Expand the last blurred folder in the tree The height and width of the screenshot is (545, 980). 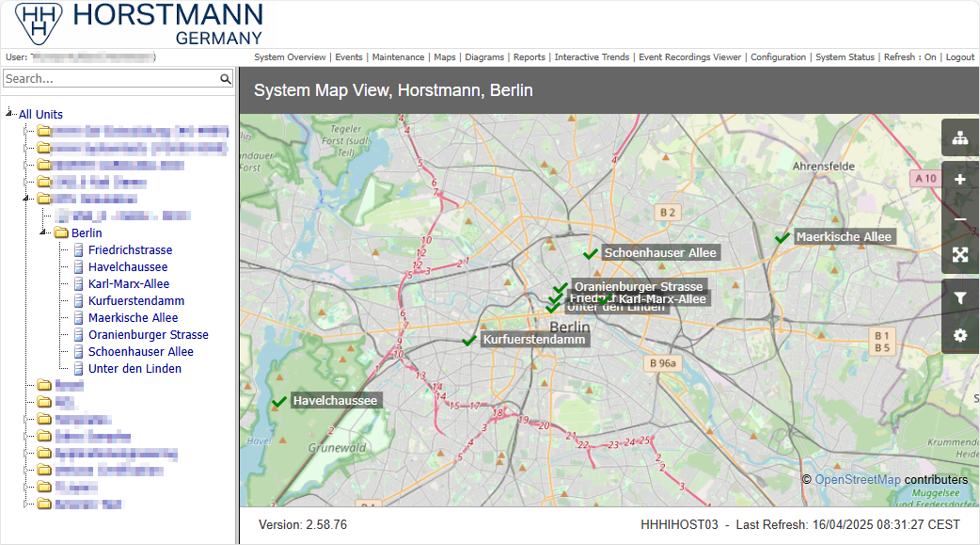click(x=26, y=503)
